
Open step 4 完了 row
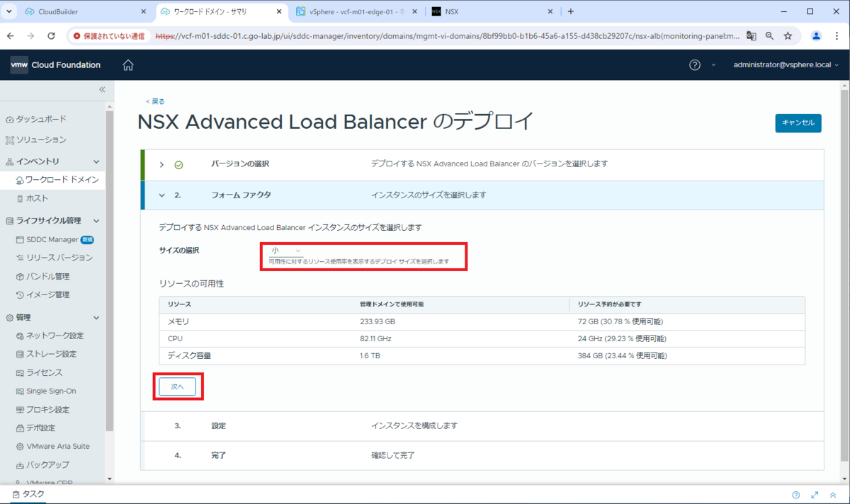coord(482,455)
